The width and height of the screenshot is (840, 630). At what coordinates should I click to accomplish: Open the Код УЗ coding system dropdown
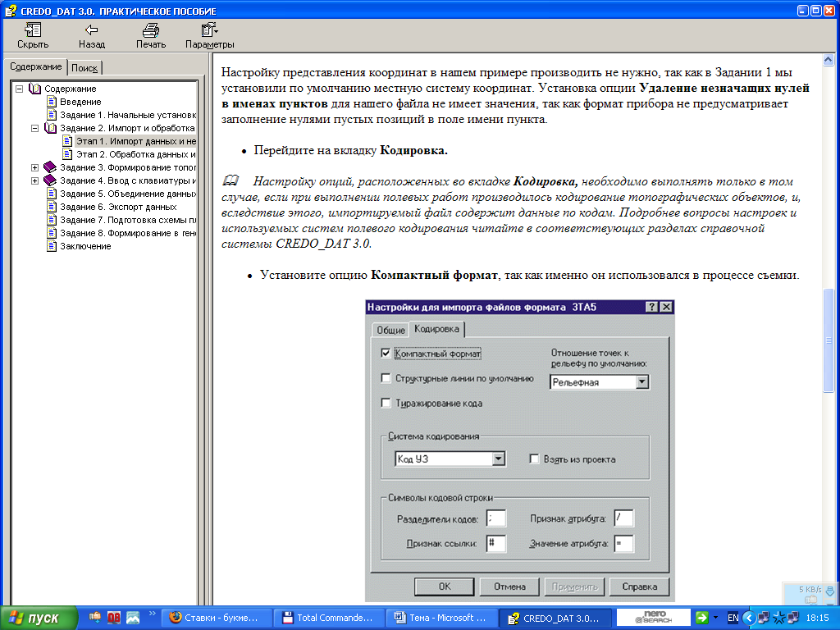[499, 459]
